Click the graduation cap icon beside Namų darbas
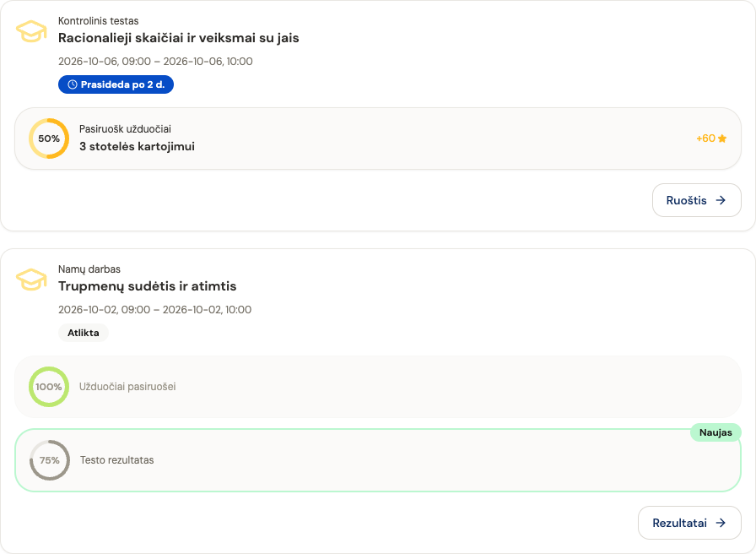Viewport: 756px width, 554px height. pyautogui.click(x=31, y=279)
